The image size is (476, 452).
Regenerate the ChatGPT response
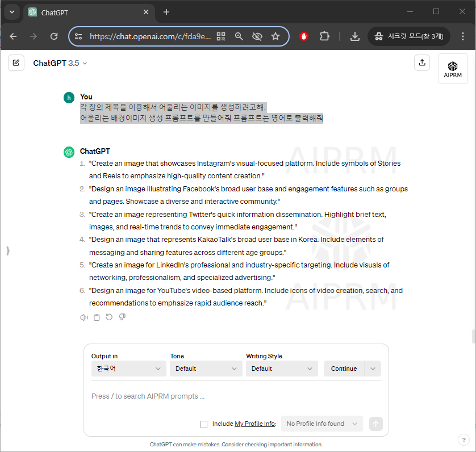tap(109, 317)
